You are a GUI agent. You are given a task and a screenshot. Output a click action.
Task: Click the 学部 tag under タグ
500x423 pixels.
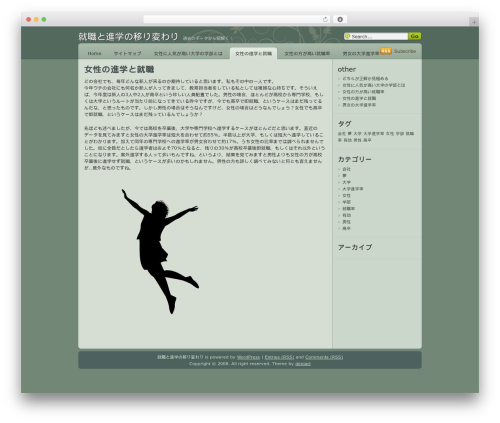point(400,134)
